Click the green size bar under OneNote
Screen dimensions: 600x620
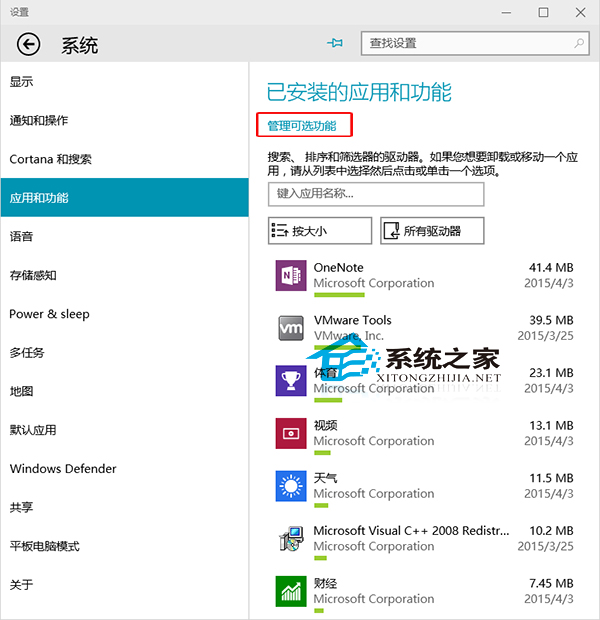pos(339,295)
